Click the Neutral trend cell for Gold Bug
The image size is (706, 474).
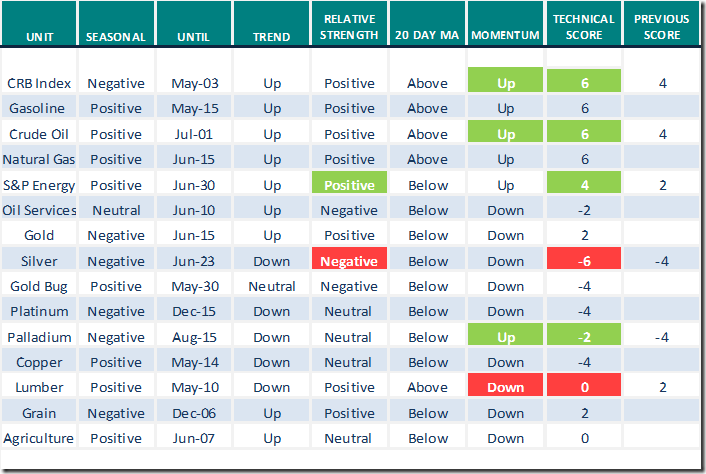[x=271, y=286]
